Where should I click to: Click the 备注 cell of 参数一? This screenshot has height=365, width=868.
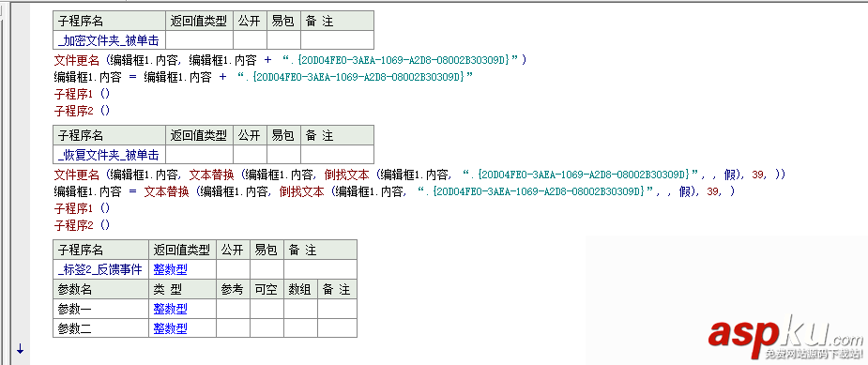click(337, 309)
